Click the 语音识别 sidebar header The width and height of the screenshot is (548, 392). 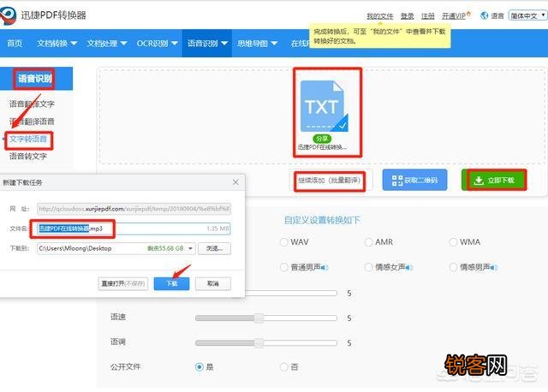[x=35, y=78]
